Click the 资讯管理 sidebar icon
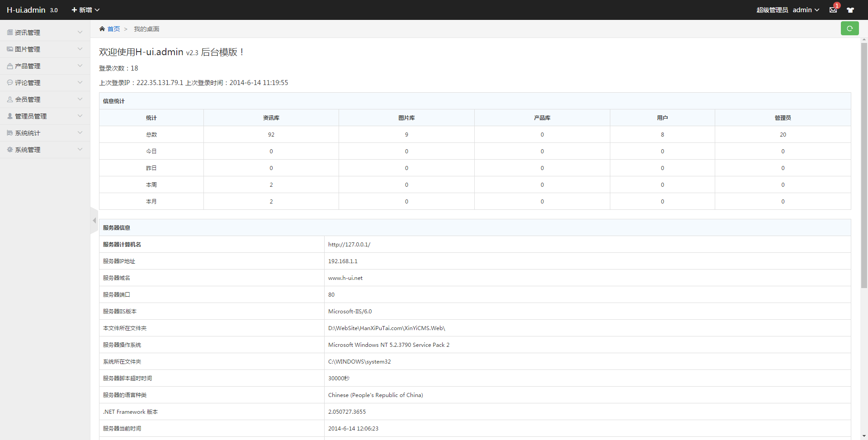 click(x=10, y=33)
